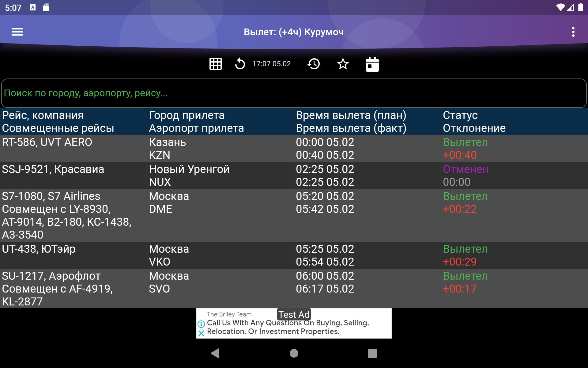The image size is (588, 368).
Task: Click the 'Статус Отклонение' column header
Action: pos(514,121)
